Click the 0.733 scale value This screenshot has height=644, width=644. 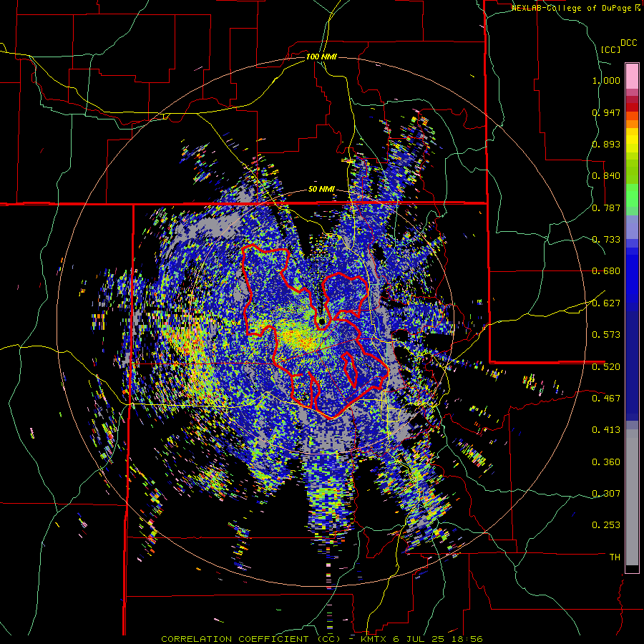606,240
